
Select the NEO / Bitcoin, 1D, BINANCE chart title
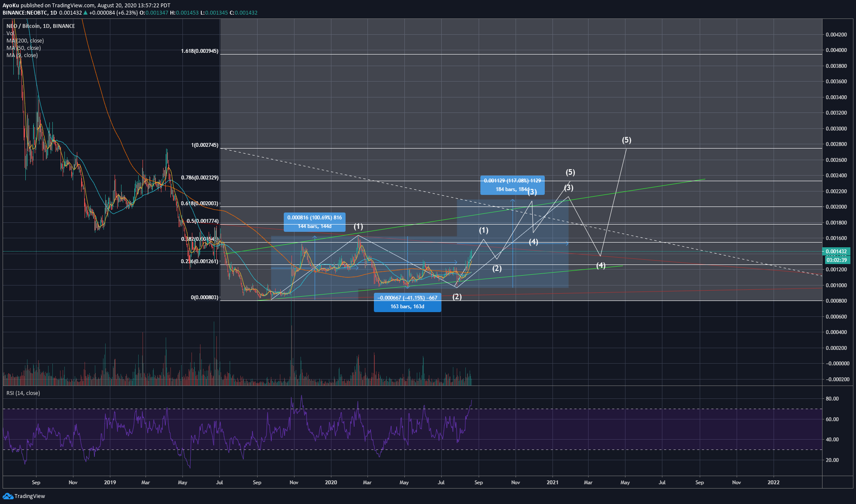pos(41,26)
